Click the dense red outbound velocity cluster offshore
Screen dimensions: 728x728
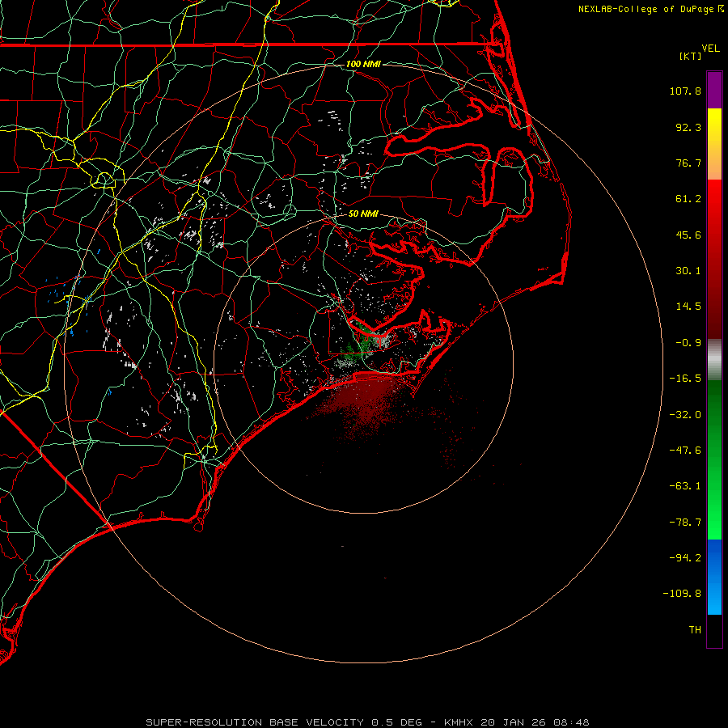(365, 400)
